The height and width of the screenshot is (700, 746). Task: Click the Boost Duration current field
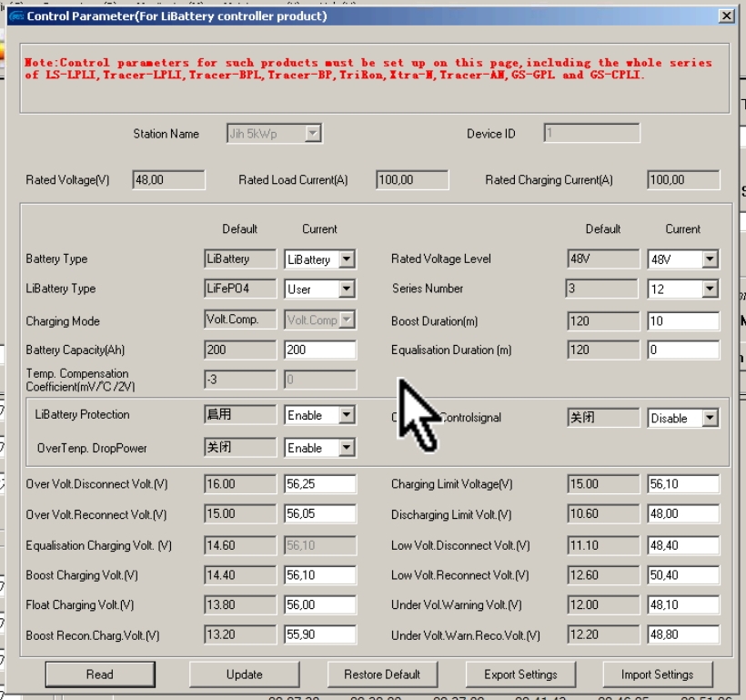pyautogui.click(x=682, y=321)
